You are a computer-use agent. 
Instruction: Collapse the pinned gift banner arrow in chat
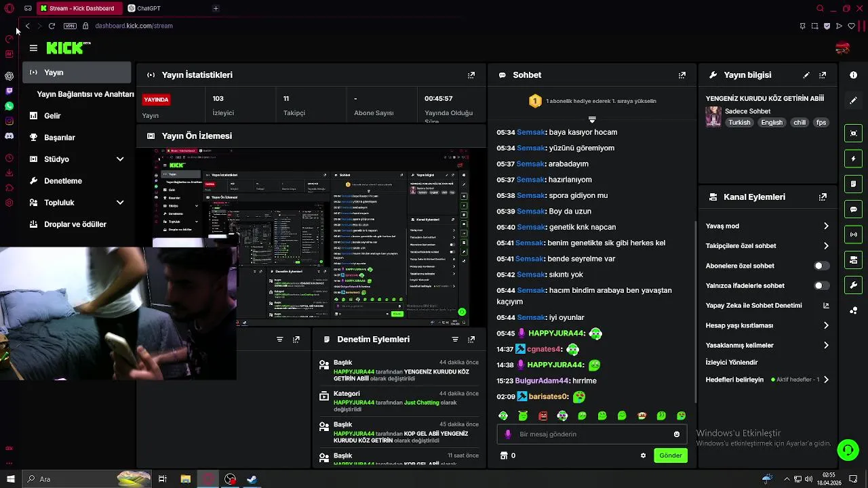[592, 120]
